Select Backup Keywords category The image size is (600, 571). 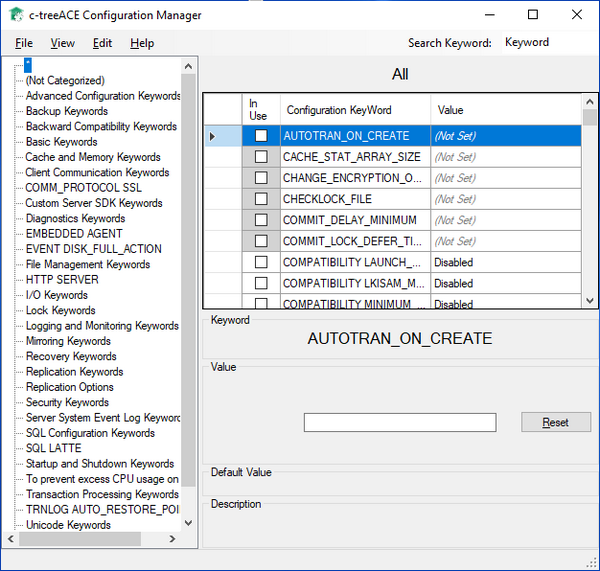coord(67,111)
